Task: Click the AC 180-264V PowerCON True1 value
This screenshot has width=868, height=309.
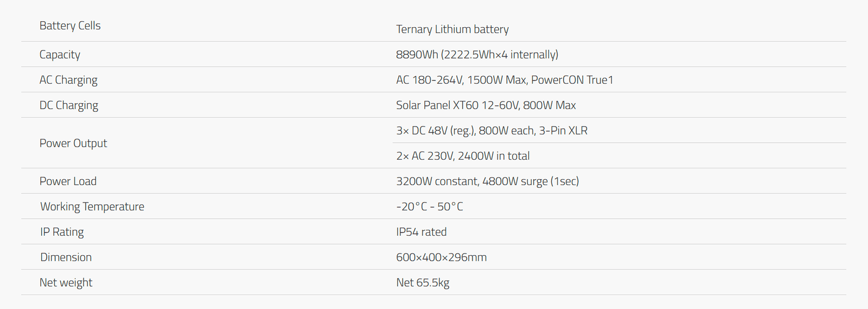Action: [505, 80]
